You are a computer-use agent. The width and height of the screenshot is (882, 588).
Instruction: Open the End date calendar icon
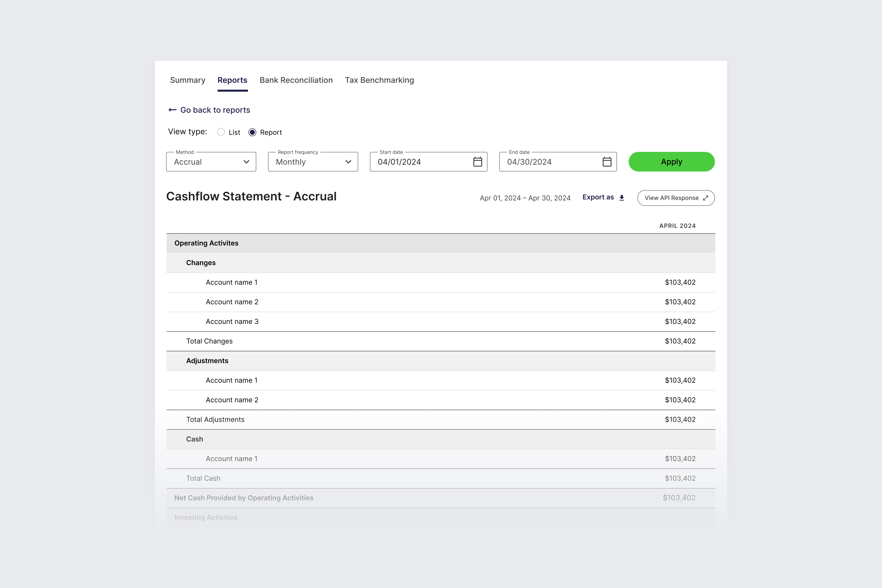[607, 162]
